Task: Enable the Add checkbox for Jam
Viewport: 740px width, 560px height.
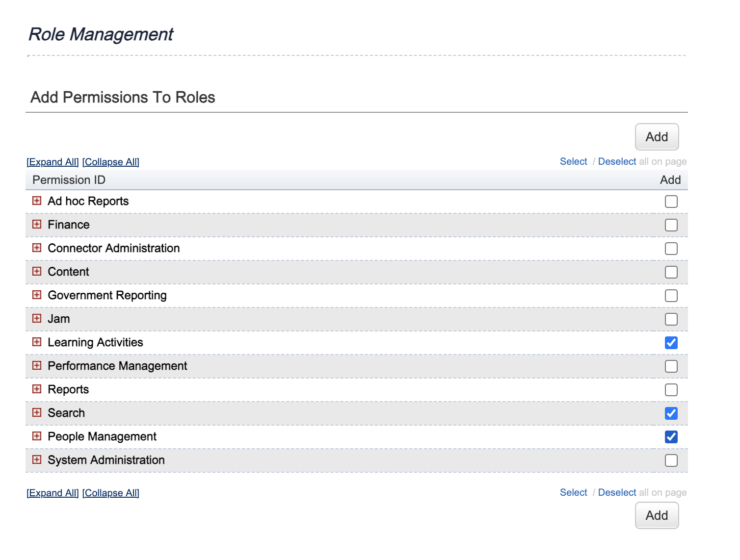Action: tap(671, 319)
